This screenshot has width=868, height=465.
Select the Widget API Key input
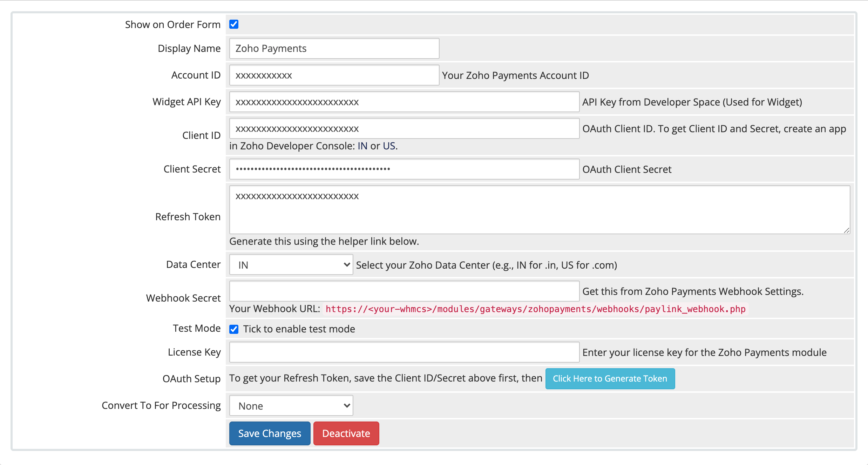(x=404, y=102)
